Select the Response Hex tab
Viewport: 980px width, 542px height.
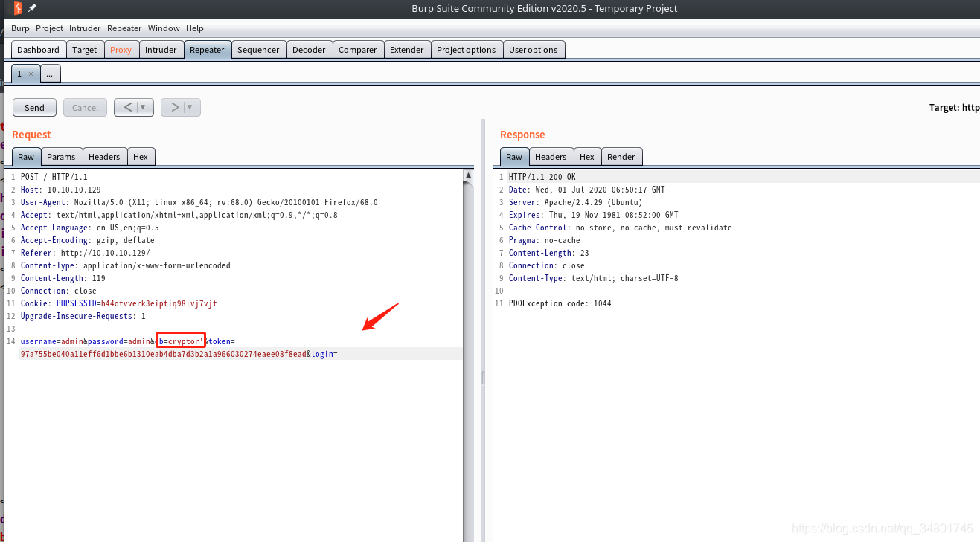(x=587, y=157)
